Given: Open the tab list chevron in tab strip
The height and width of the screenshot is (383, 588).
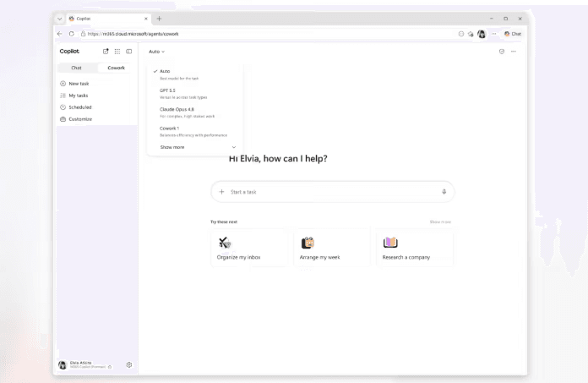Looking at the screenshot, I should (x=60, y=19).
